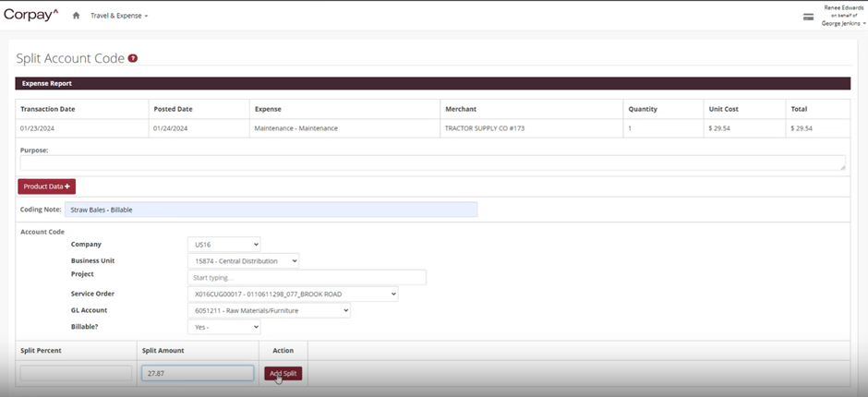This screenshot has height=397, width=868.
Task: Click the Corpay logo
Action: (30, 15)
